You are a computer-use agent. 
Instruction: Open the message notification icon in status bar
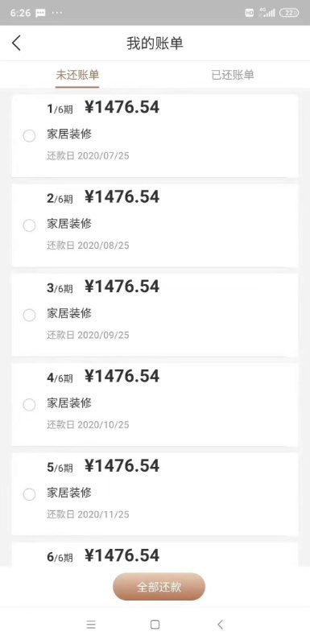click(40, 13)
